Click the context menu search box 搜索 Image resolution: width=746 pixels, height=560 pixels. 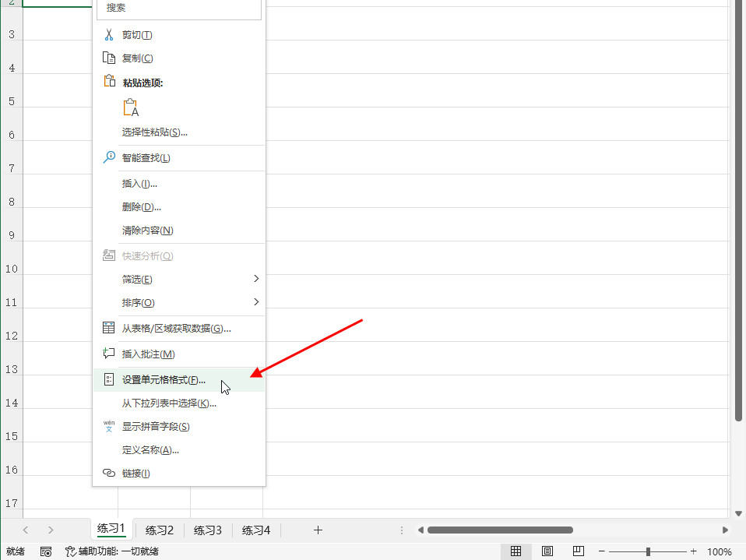[x=179, y=8]
